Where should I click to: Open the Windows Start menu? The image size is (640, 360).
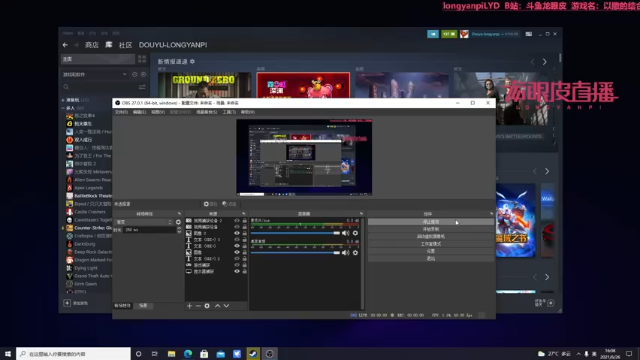tap(8, 354)
